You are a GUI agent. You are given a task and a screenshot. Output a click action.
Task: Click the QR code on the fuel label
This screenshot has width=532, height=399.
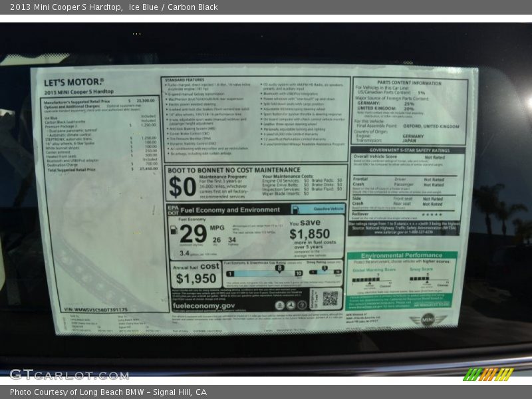pyautogui.click(x=330, y=298)
